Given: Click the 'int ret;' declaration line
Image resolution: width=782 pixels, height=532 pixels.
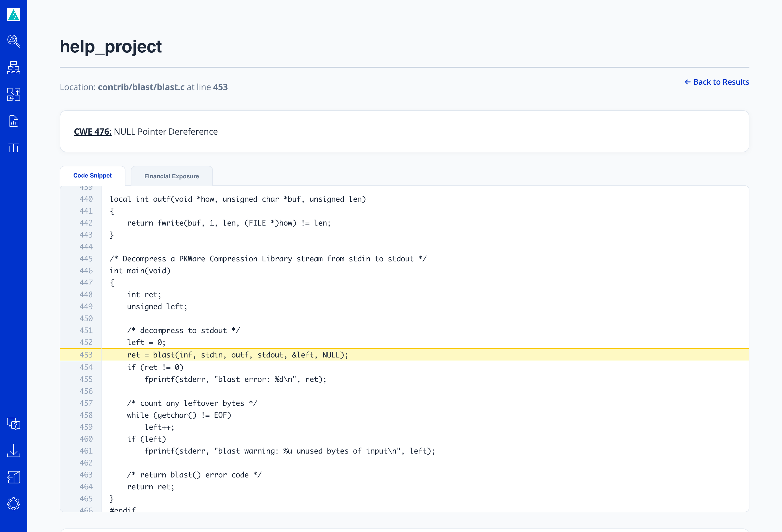Looking at the screenshot, I should click(x=144, y=294).
